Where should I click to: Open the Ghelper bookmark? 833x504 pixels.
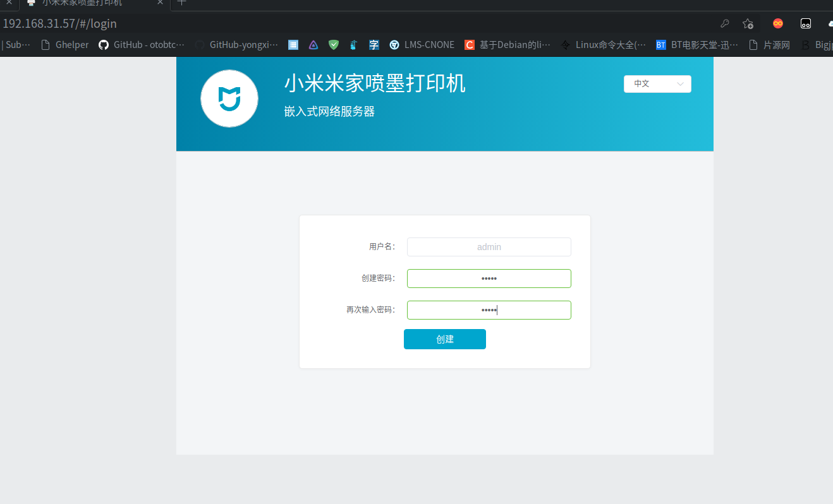tap(64, 45)
